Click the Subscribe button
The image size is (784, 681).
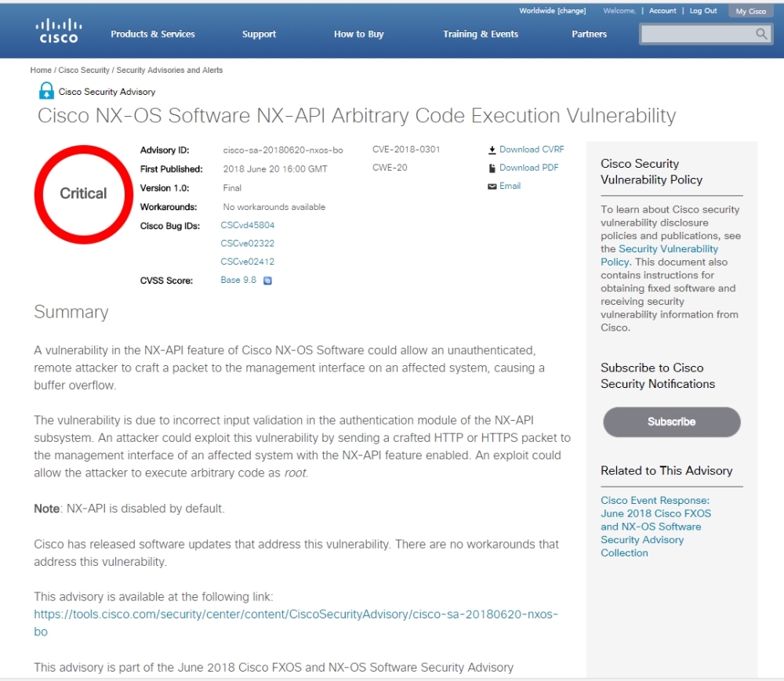672,422
